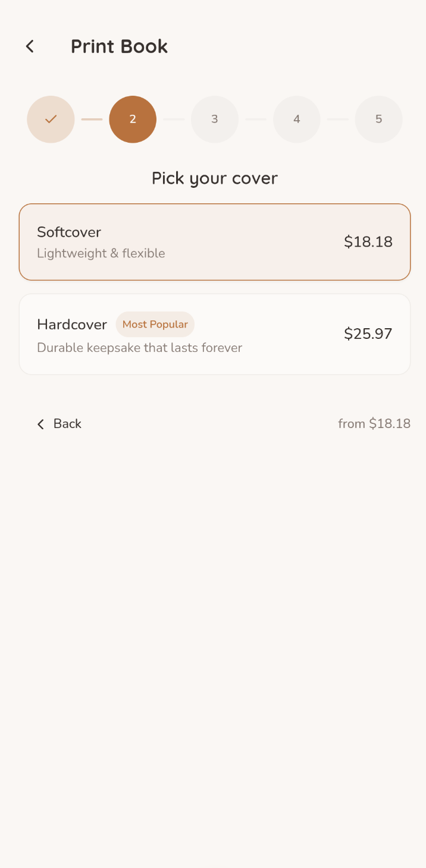Screen dimensions: 426x868
Task: Select the highlighted step 2 circle
Action: click(133, 119)
